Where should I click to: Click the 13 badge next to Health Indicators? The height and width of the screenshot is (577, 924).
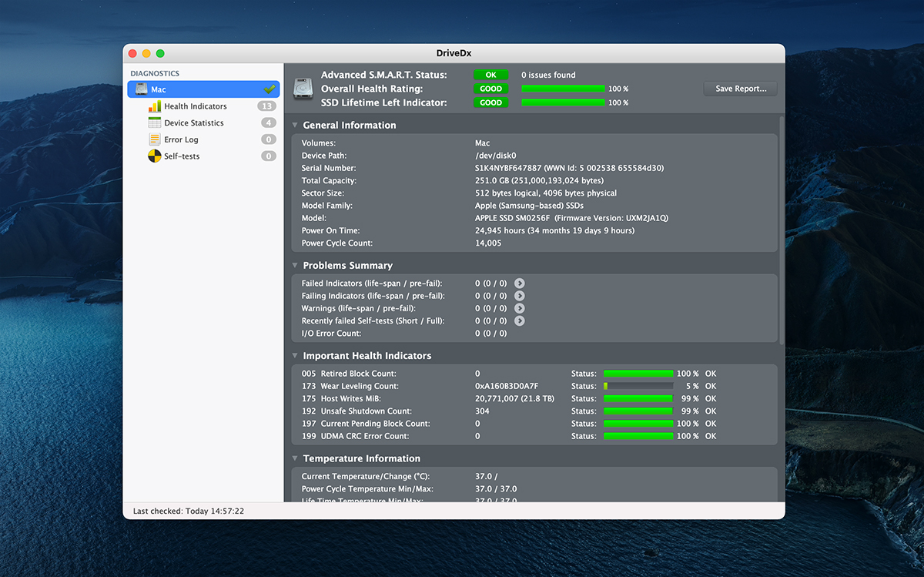[x=267, y=106]
